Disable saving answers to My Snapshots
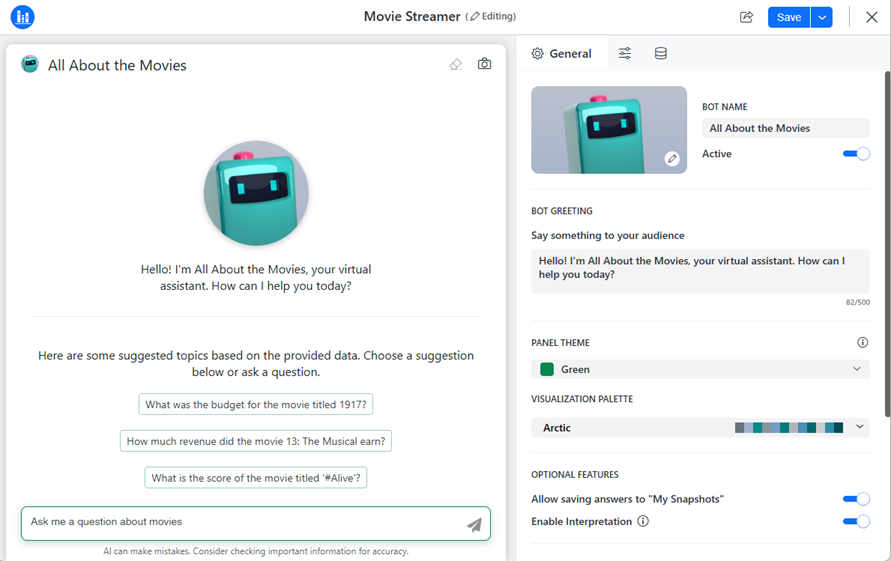Image resolution: width=891 pixels, height=561 pixels. [x=856, y=499]
